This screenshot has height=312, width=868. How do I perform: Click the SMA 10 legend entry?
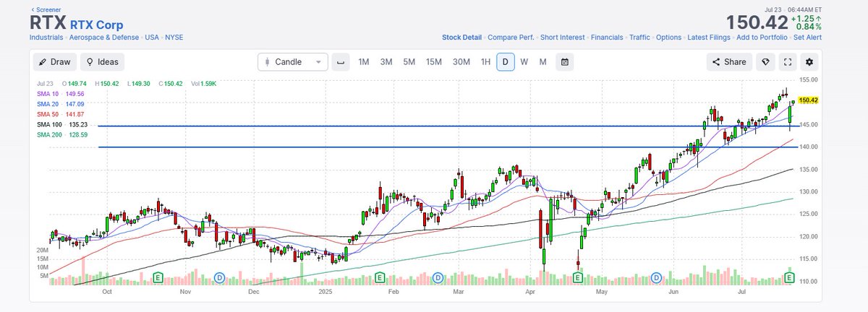point(61,94)
